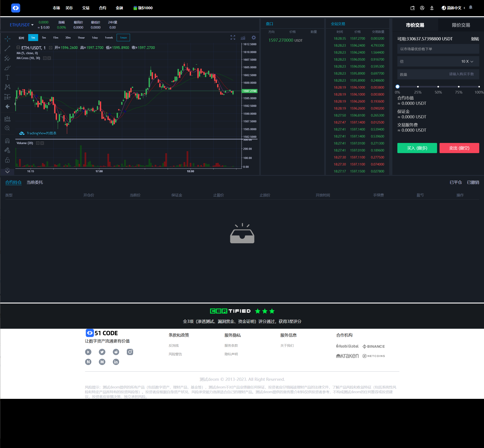Select the 1day chart interval

95,38
